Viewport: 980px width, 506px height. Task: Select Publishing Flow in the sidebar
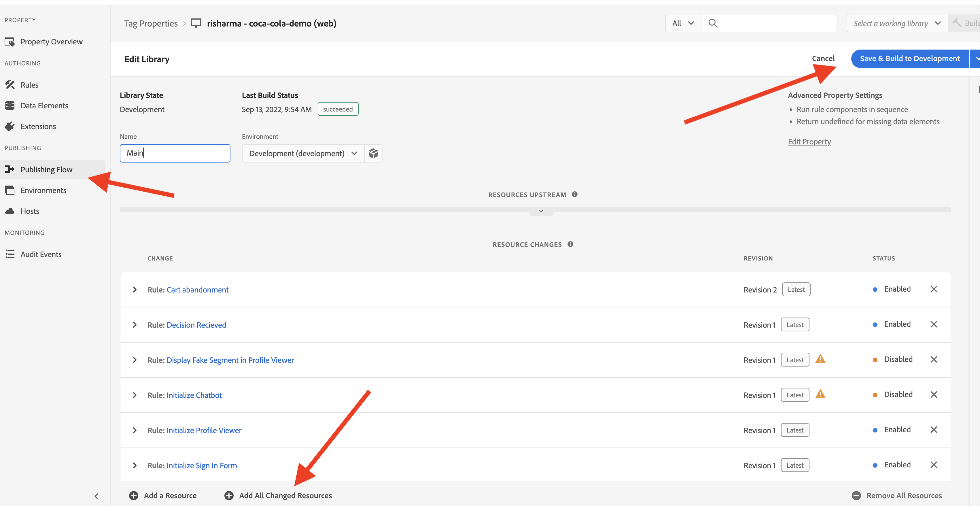(x=46, y=170)
